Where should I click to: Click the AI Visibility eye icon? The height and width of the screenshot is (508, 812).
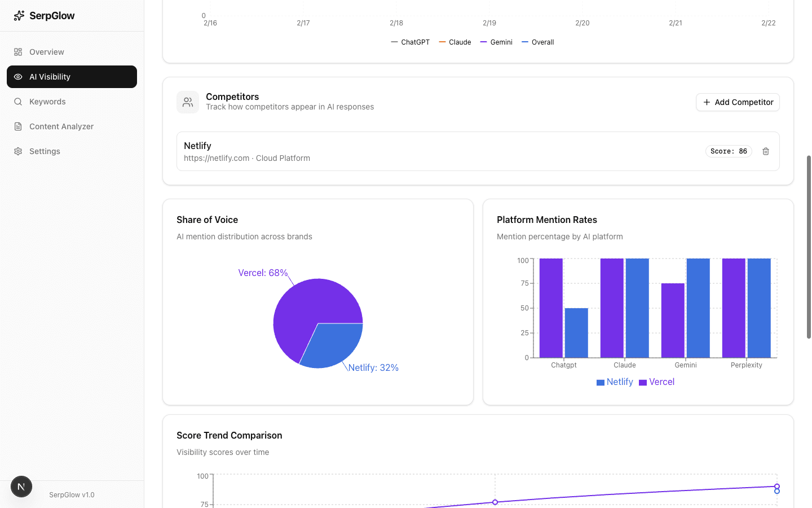coord(17,76)
